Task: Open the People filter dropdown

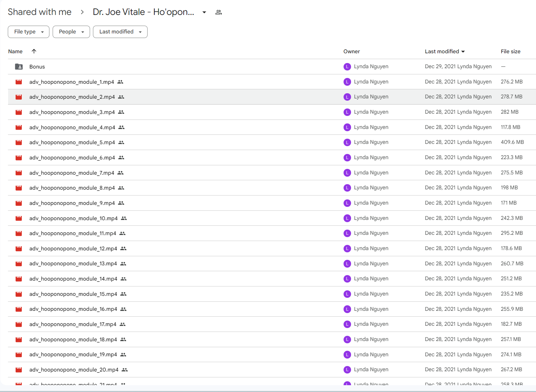Action: click(x=71, y=32)
